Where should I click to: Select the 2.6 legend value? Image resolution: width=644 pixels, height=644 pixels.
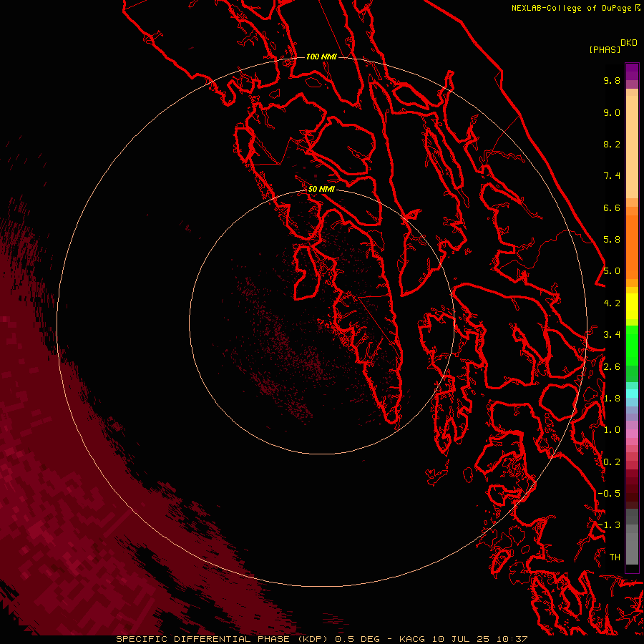coord(612,367)
